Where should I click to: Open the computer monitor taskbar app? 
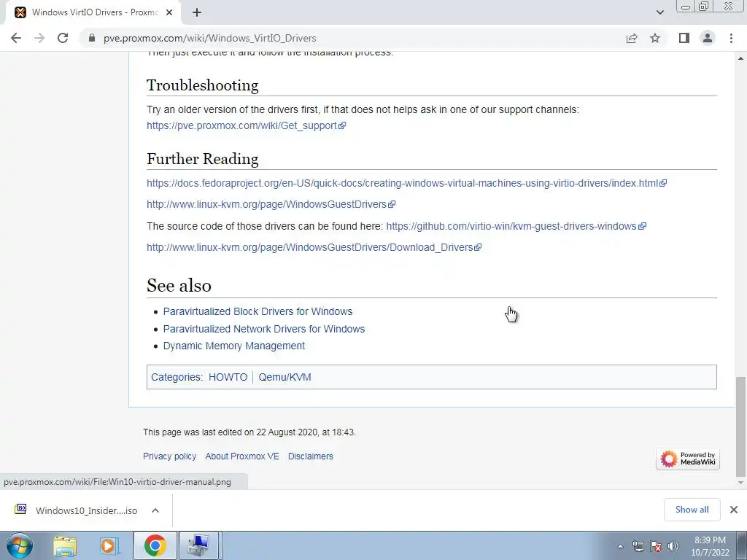198,545
